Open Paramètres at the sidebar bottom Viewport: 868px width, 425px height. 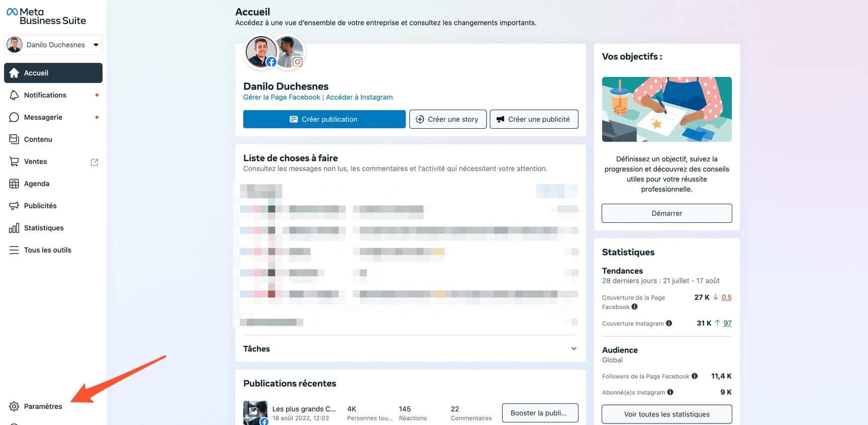coord(53,406)
